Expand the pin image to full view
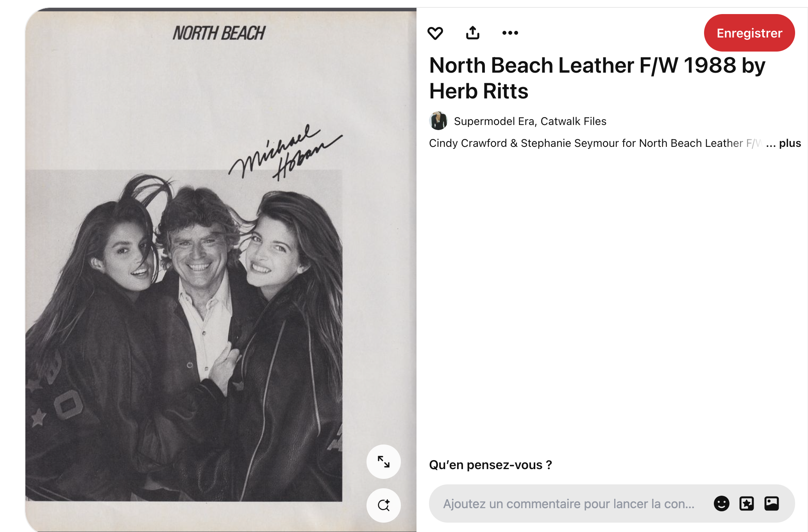The image size is (808, 532). pos(384,462)
